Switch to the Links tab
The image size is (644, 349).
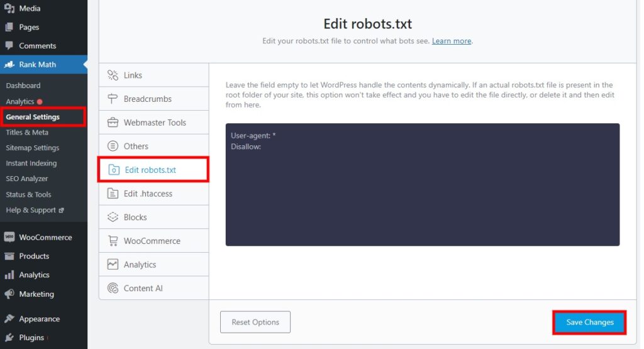point(153,75)
